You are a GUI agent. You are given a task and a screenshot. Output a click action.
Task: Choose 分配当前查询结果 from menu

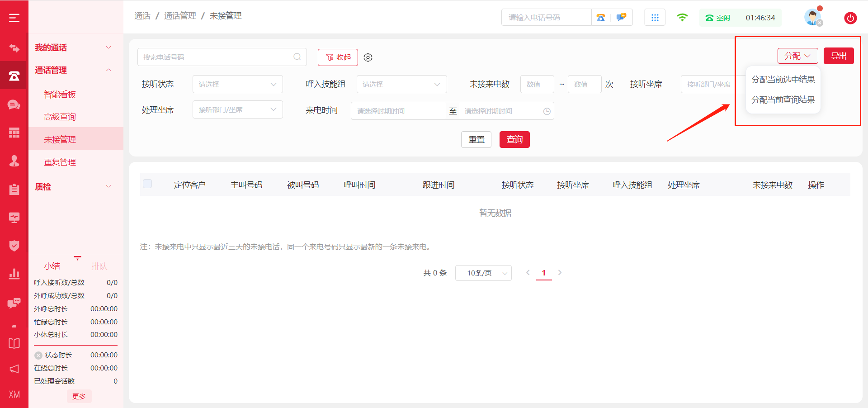pos(783,100)
